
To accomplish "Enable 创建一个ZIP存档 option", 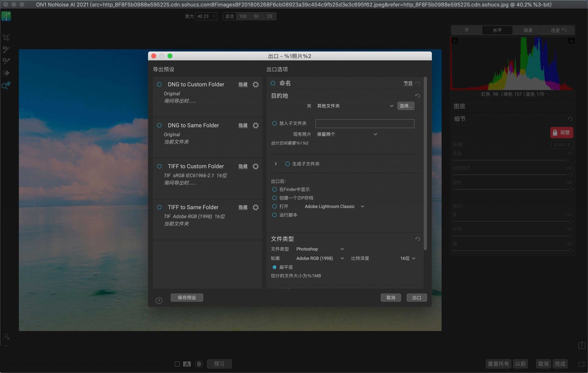I will point(274,198).
